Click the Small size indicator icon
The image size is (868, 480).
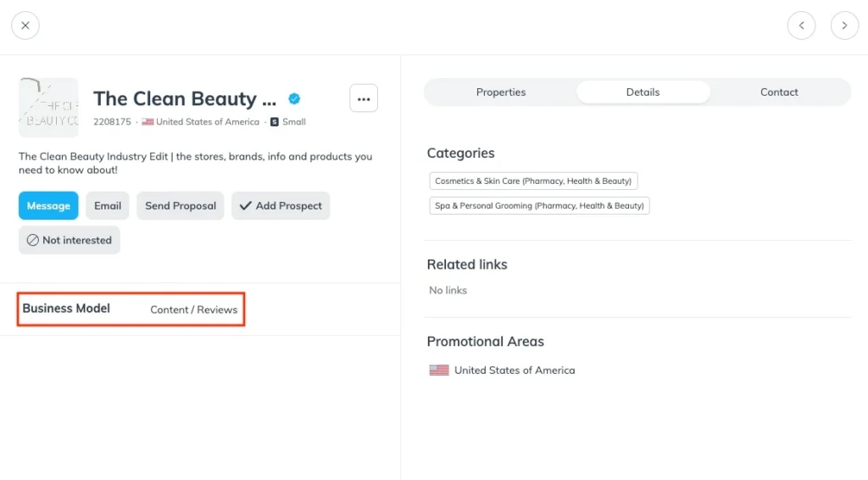pos(275,122)
